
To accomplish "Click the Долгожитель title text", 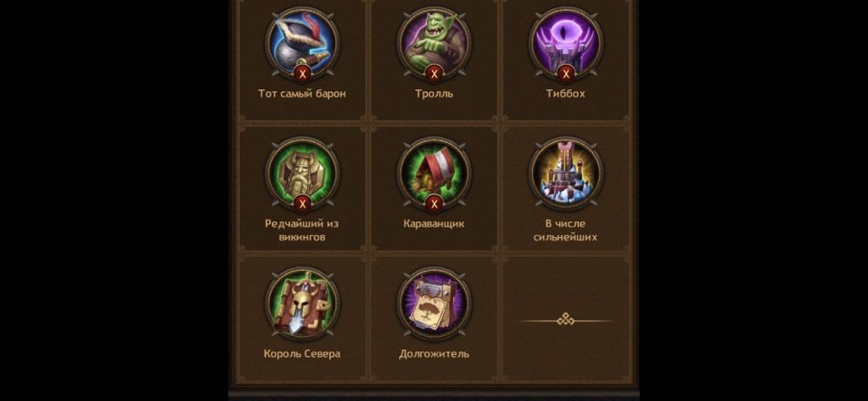I will pyautogui.click(x=434, y=353).
